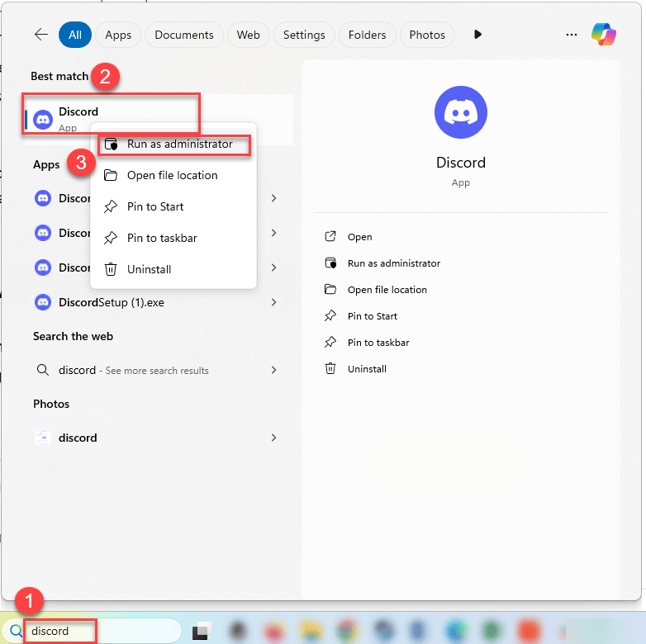Click Pin to taskbar in right details pane

tap(378, 343)
